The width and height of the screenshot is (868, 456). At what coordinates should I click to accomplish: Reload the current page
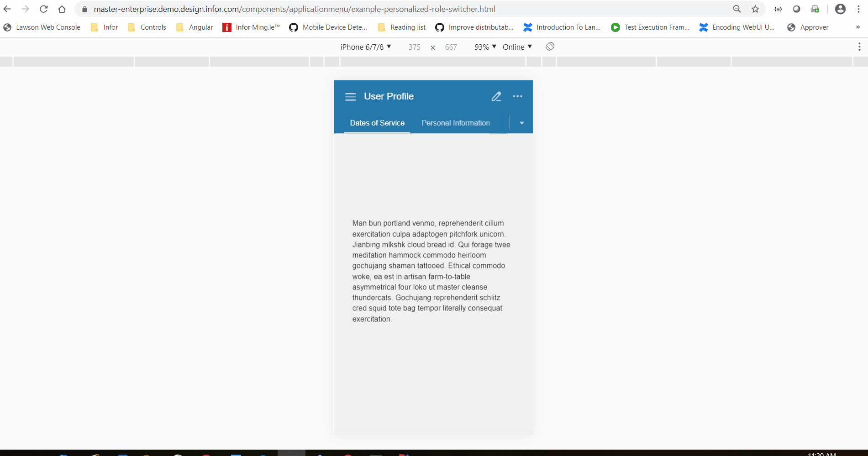44,9
